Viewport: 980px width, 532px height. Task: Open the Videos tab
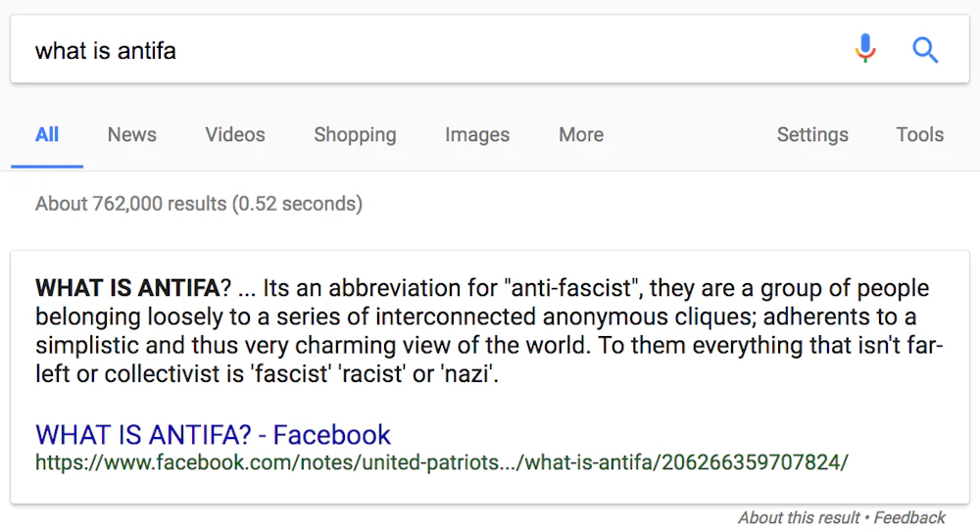(x=235, y=135)
